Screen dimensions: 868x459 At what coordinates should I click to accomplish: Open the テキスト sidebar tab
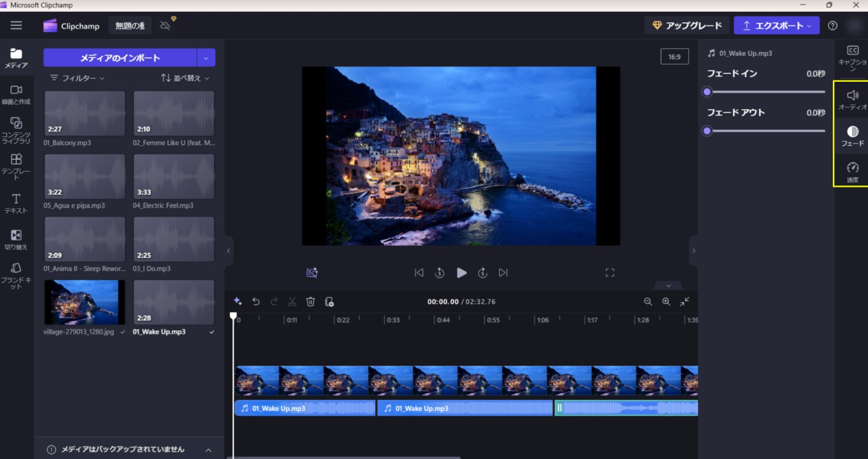[16, 204]
